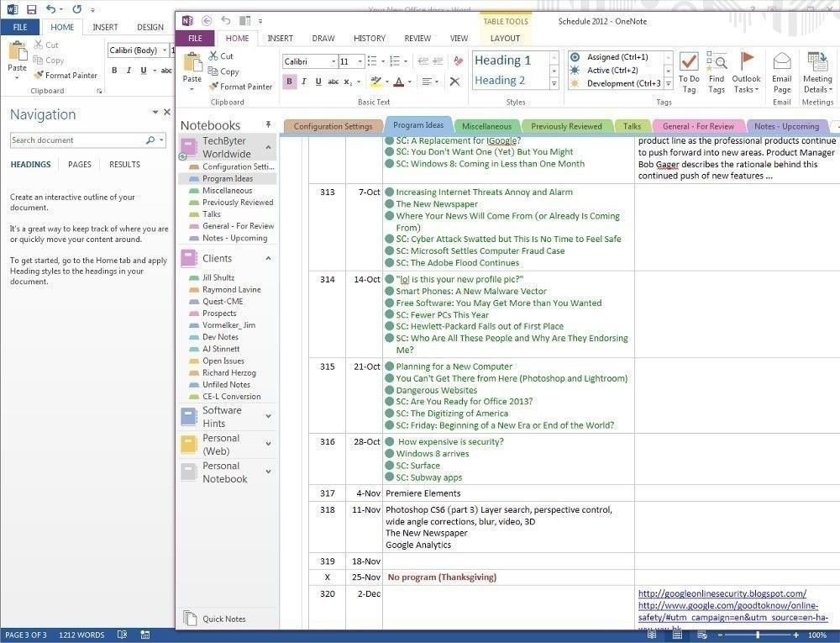Expand the Software Hints notebook
The image size is (840, 643).
pyautogui.click(x=269, y=416)
